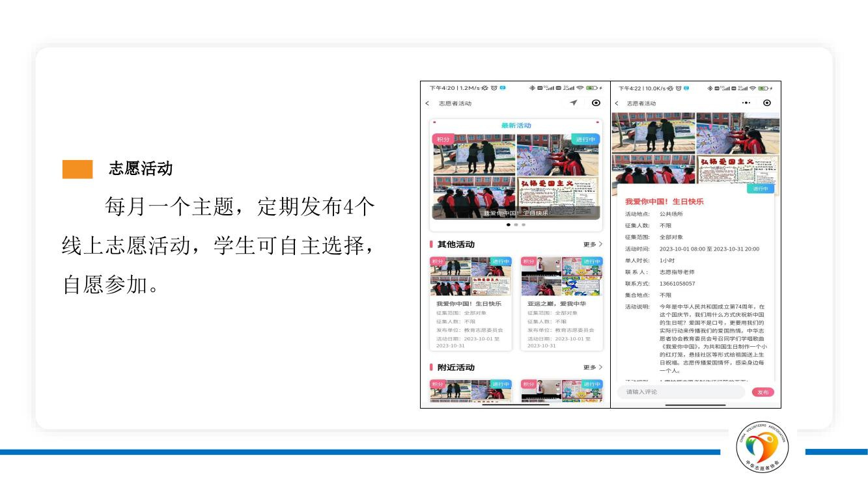Tap the 积分 badge on the 最新活动 banner
The height and width of the screenshot is (488, 868).
point(443,139)
